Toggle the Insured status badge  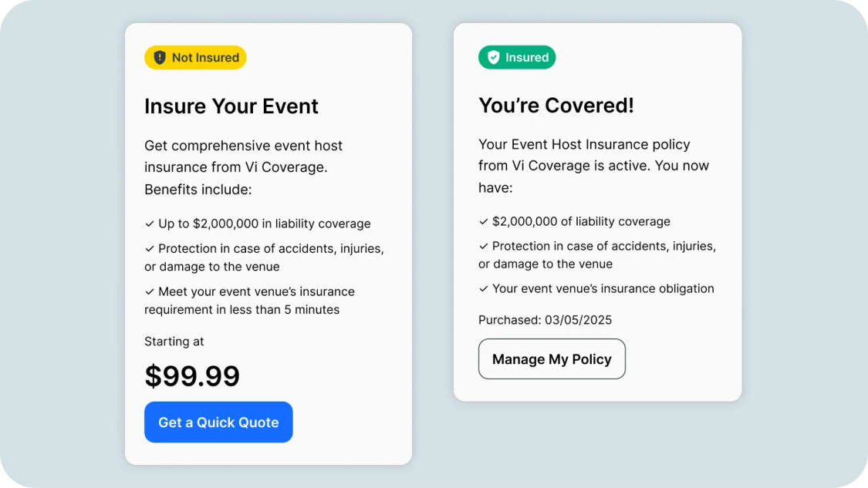coord(517,57)
